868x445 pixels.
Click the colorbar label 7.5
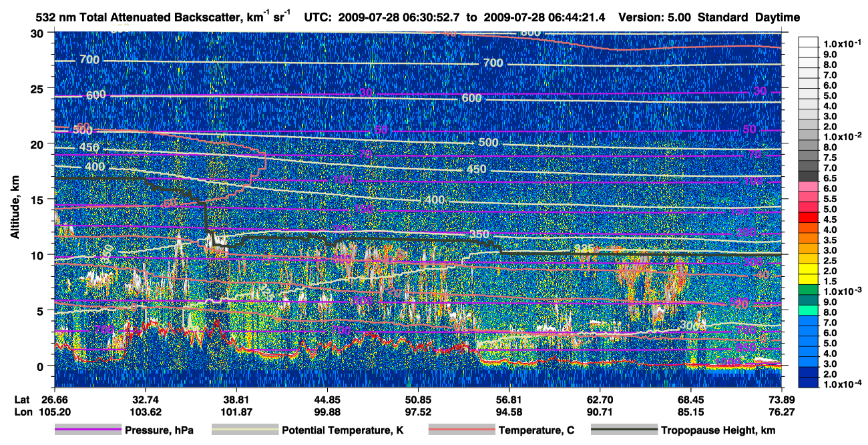(x=831, y=157)
